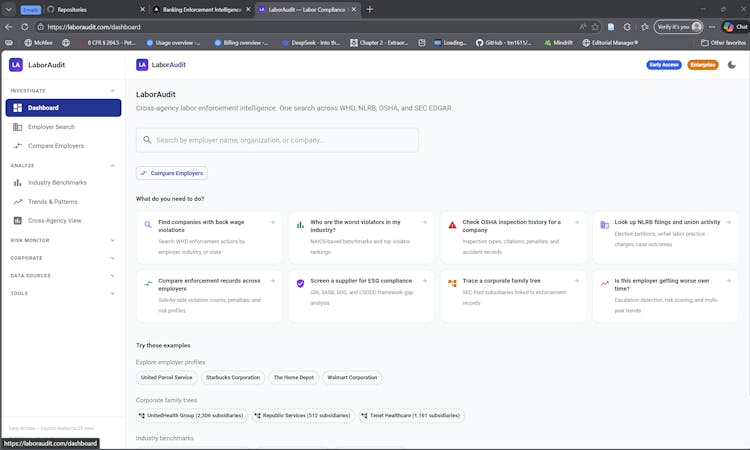Open Cross-Agency View in sidebar
This screenshot has width=750, height=450.
coord(54,220)
